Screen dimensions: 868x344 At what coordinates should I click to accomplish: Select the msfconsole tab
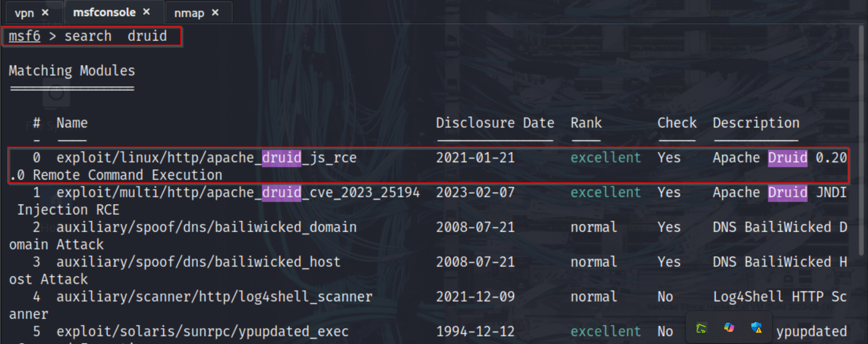coord(104,12)
